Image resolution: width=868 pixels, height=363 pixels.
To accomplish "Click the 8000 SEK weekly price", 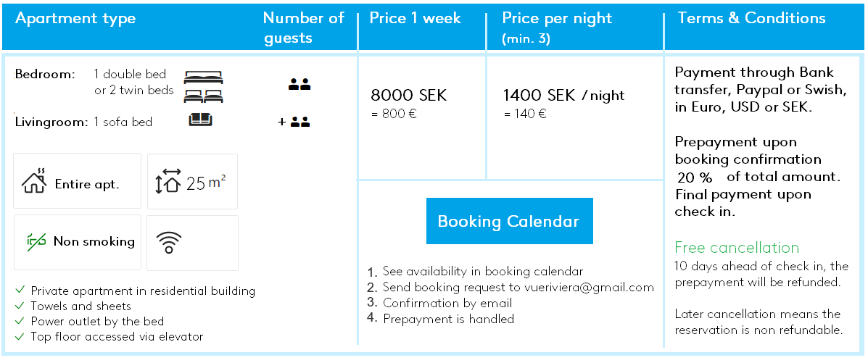I will pyautogui.click(x=408, y=95).
